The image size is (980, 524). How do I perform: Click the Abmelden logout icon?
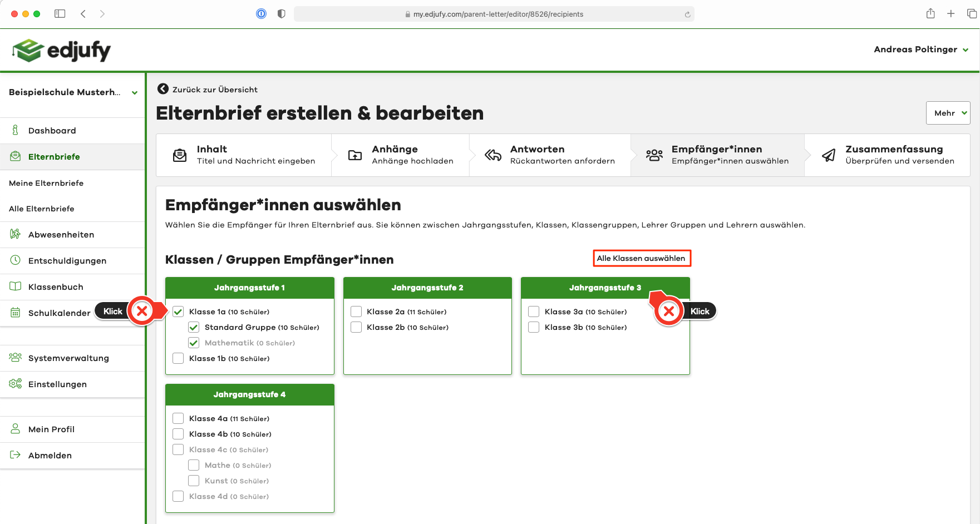coord(16,455)
